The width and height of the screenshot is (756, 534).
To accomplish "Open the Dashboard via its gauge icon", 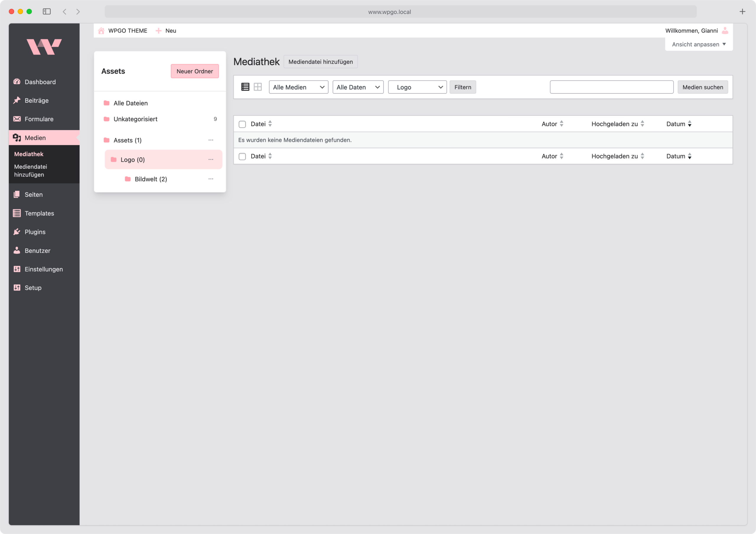I will tap(17, 82).
